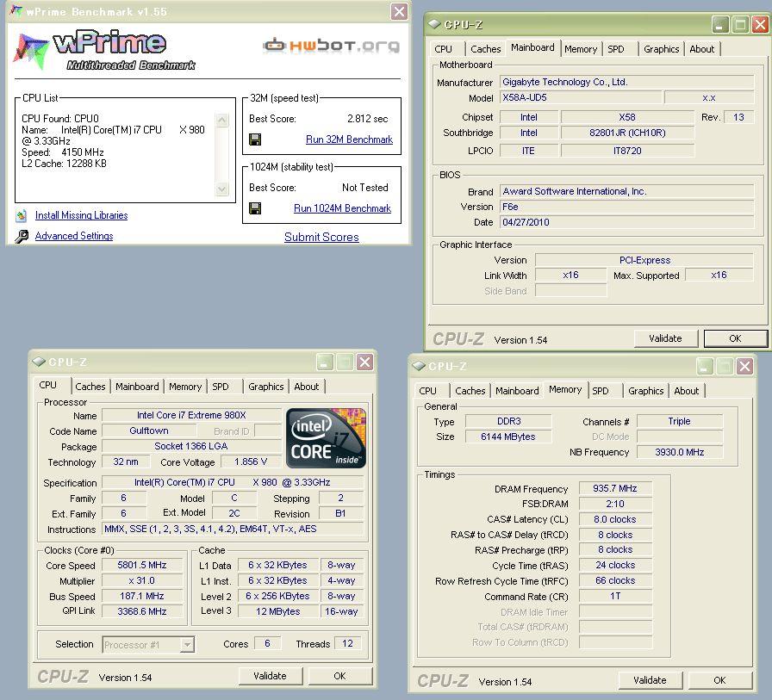Click Submit Scores link
This screenshot has height=700, width=772.
pos(321,237)
